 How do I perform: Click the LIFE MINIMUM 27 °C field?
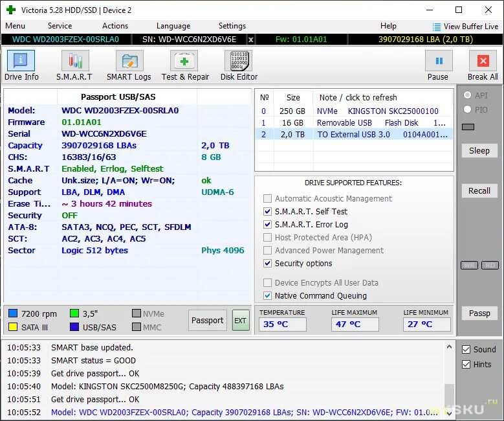tap(426, 324)
